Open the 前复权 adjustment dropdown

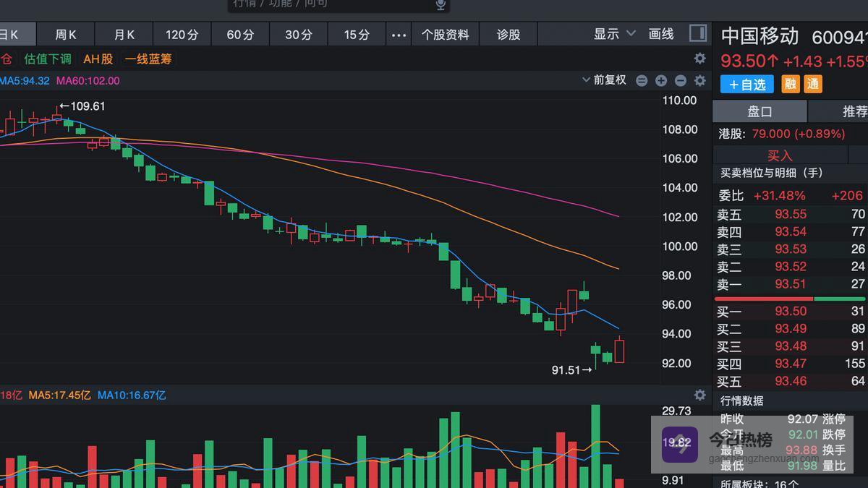tap(605, 80)
